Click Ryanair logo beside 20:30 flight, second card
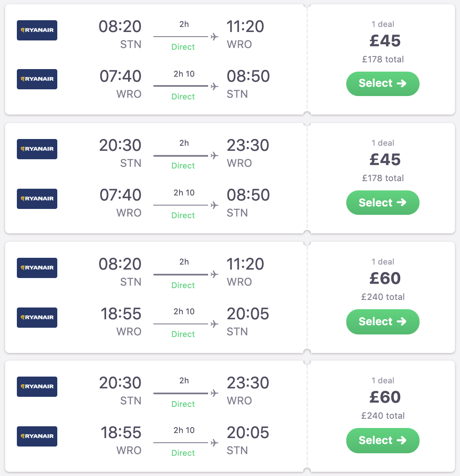The height and width of the screenshot is (476, 460). coord(37,149)
